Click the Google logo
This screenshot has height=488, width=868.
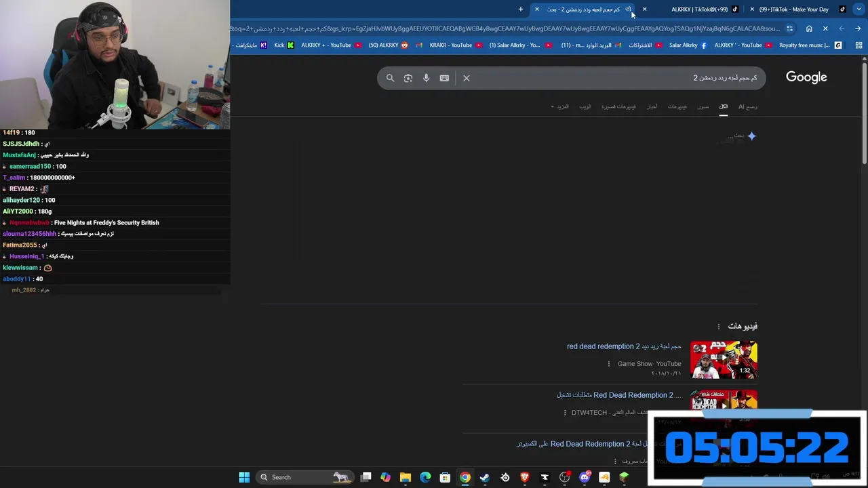point(806,77)
